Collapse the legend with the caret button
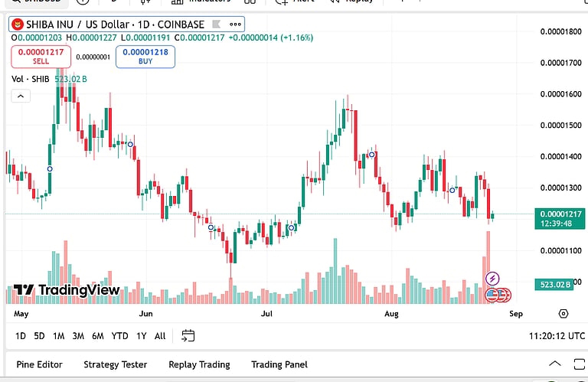Image resolution: width=588 pixels, height=382 pixels. tap(21, 96)
